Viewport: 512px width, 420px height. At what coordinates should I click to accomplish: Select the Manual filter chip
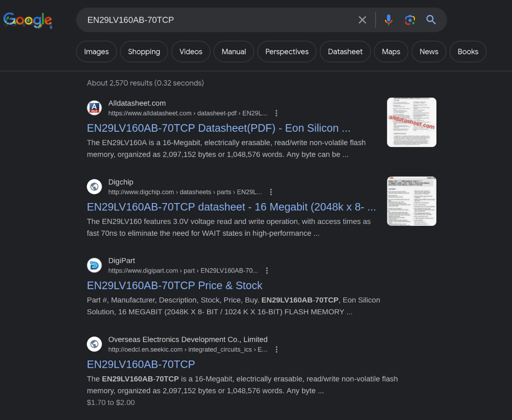(x=234, y=51)
